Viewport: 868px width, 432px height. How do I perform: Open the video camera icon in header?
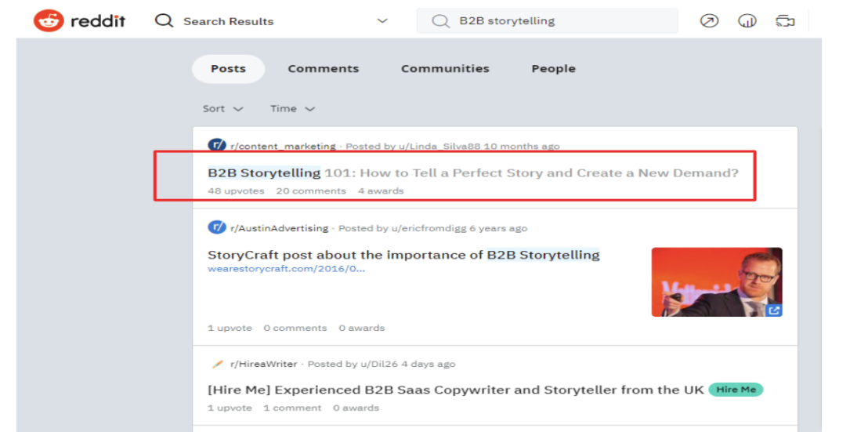click(785, 21)
